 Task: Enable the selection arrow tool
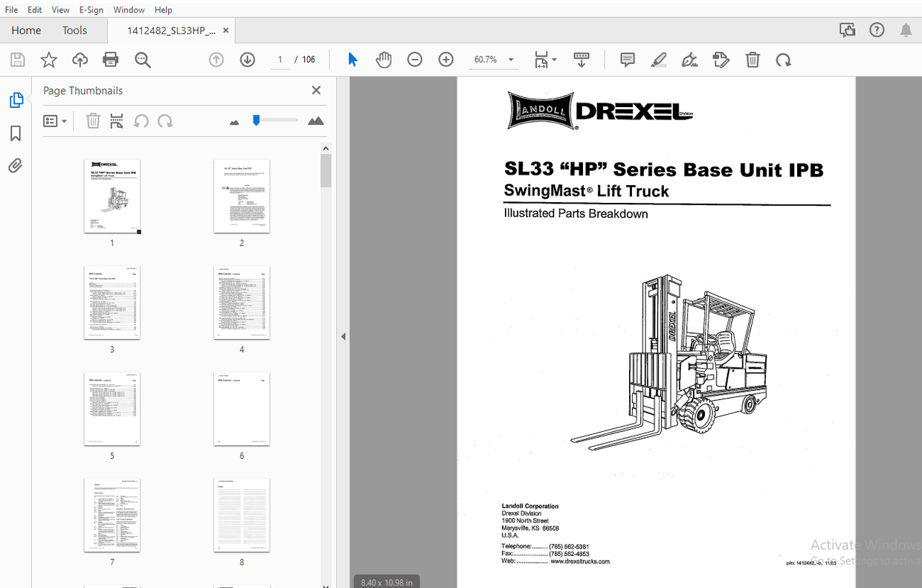(352, 59)
